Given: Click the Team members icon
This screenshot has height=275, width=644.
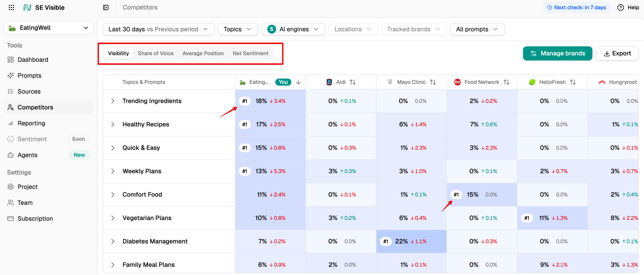Looking at the screenshot, I should tap(11, 202).
